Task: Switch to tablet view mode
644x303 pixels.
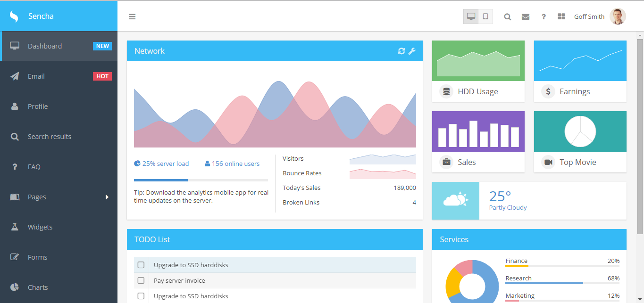Action: tap(485, 16)
